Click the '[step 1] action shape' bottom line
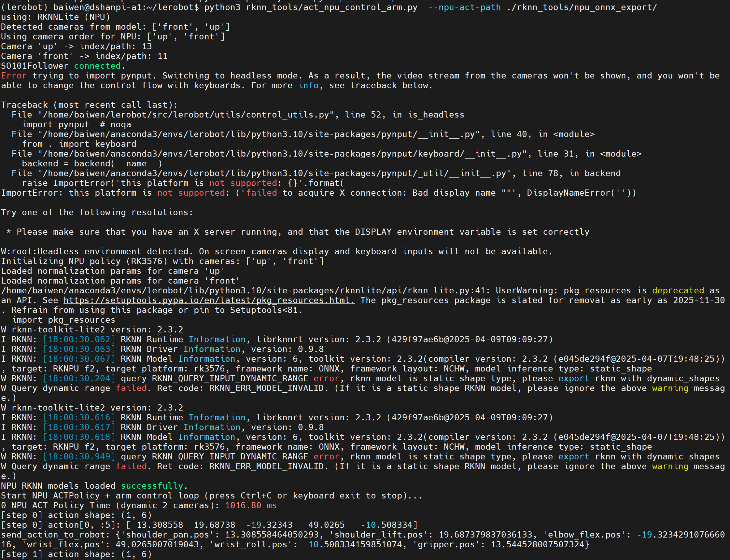Screen dimensions: 730x560 (x=76, y=554)
